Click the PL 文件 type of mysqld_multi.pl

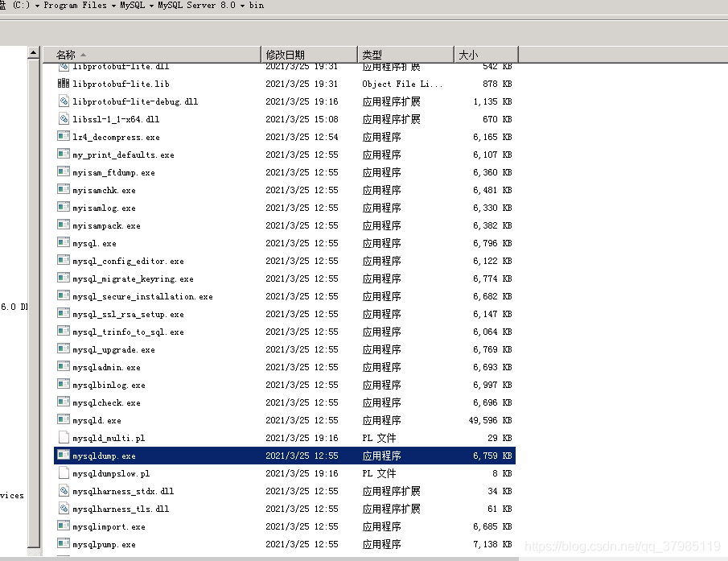379,438
